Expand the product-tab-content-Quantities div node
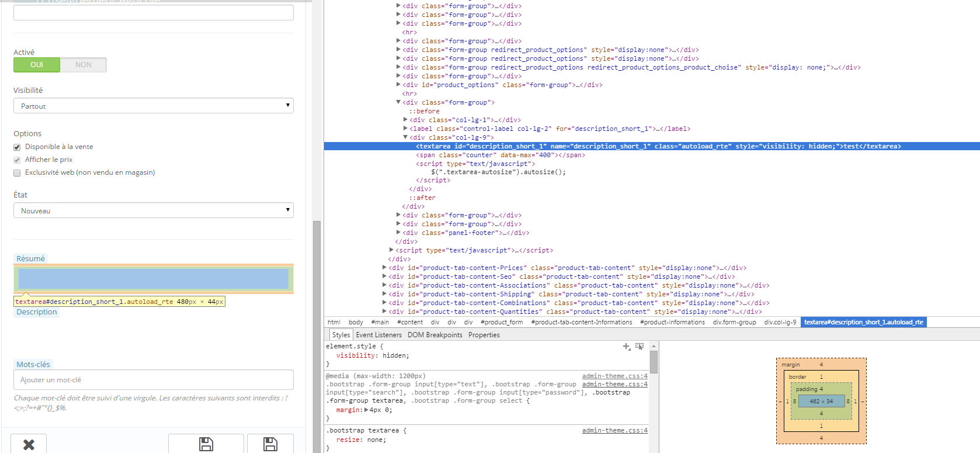The height and width of the screenshot is (453, 980). [x=384, y=312]
